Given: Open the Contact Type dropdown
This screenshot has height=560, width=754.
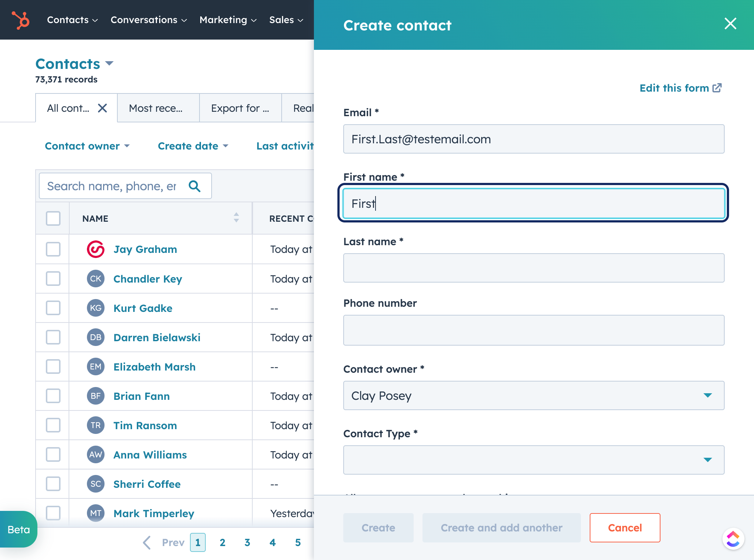Looking at the screenshot, I should [x=534, y=460].
